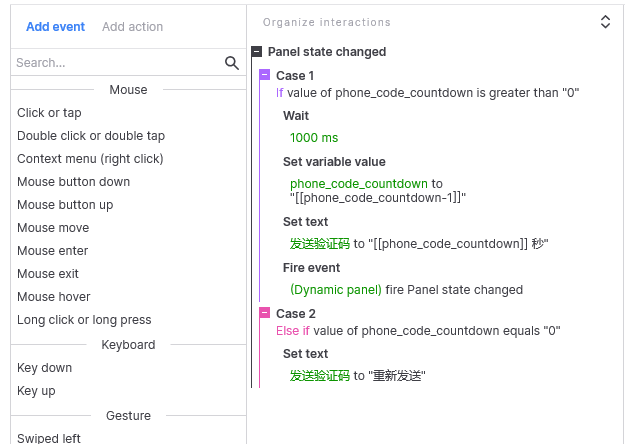Collapse Case 1 conditions
Viewport: 625px width, 444px height.
pos(264,75)
